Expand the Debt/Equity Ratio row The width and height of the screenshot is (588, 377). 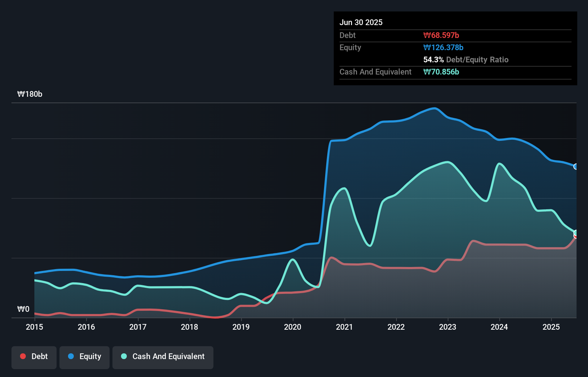[x=466, y=59]
